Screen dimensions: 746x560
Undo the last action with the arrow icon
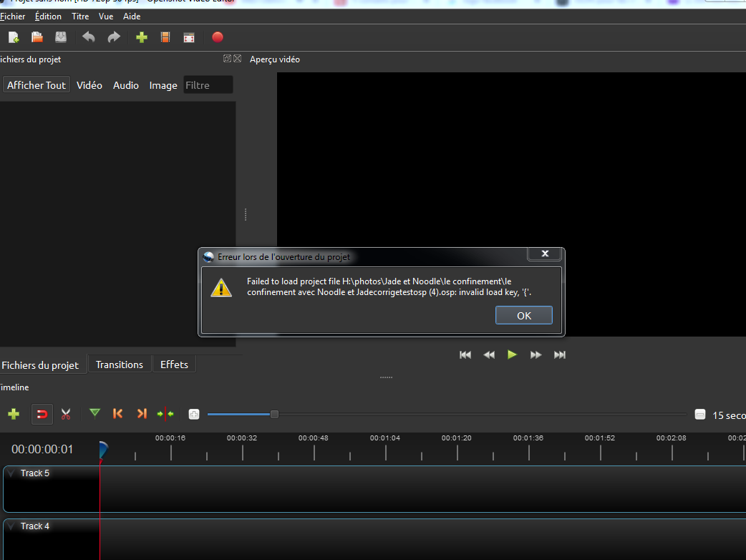click(89, 37)
